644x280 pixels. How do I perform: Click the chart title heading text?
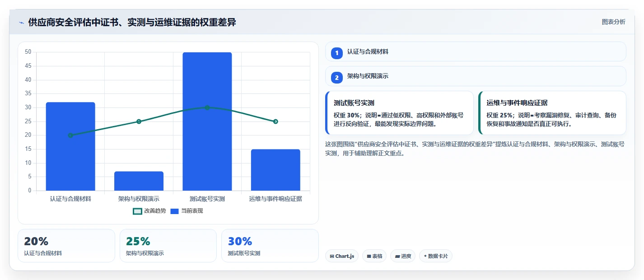coord(132,22)
